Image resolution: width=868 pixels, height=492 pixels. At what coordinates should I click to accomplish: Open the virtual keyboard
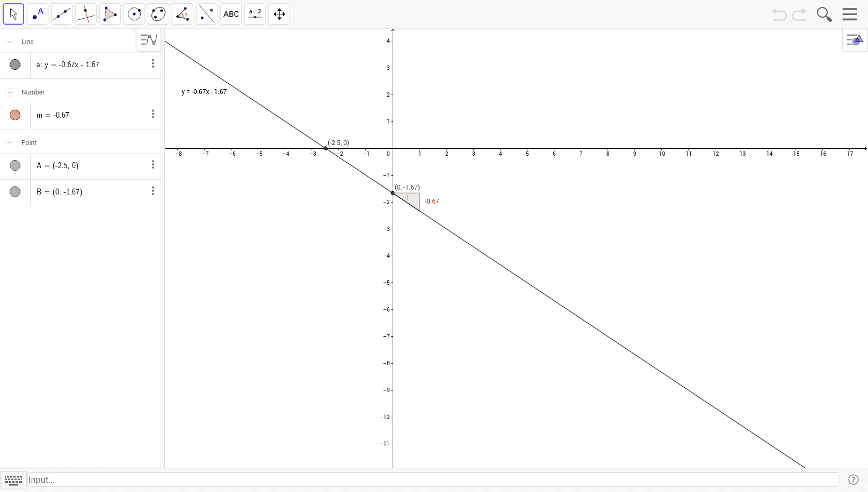(13, 480)
